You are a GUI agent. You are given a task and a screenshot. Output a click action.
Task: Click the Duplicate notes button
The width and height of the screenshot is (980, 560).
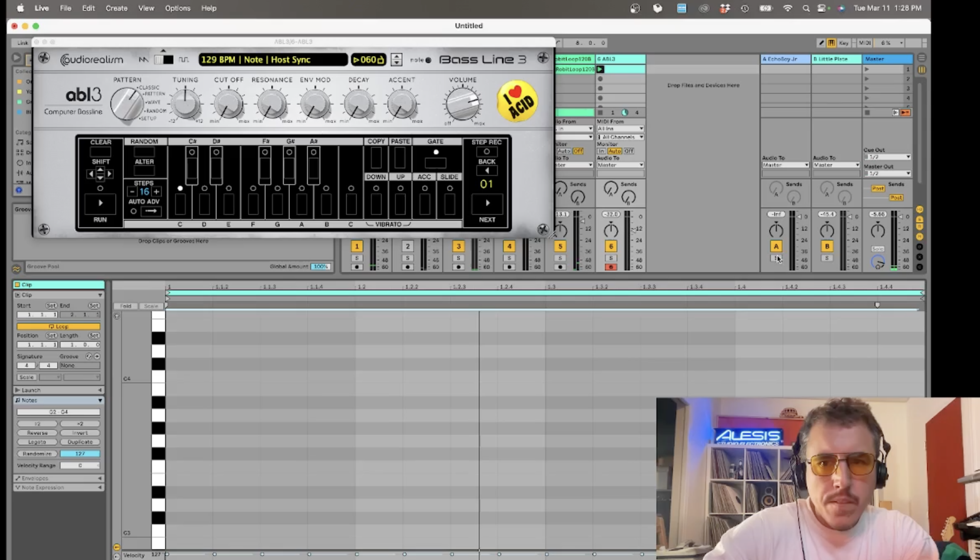(x=80, y=442)
